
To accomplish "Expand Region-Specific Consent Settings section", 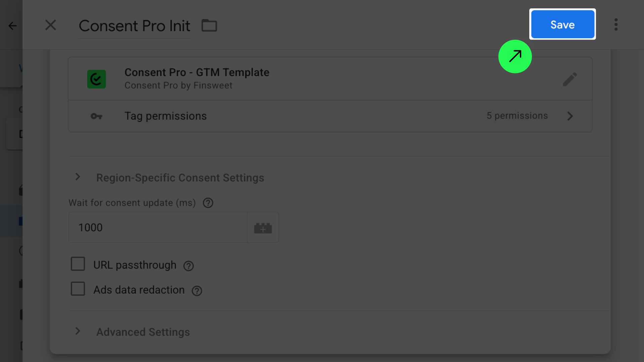I will [78, 177].
